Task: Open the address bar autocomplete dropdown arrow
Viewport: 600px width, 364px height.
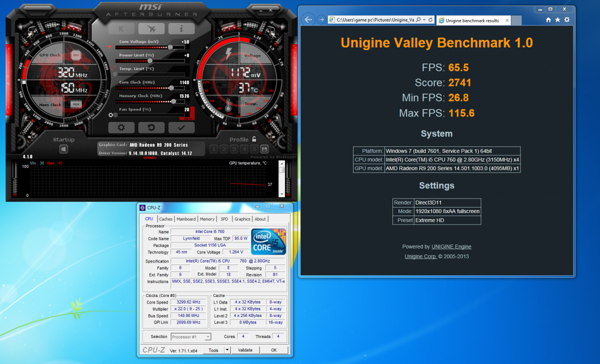Action: pyautogui.click(x=424, y=19)
